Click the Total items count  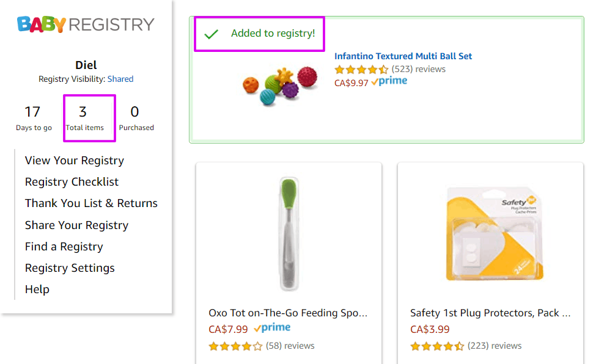click(83, 112)
